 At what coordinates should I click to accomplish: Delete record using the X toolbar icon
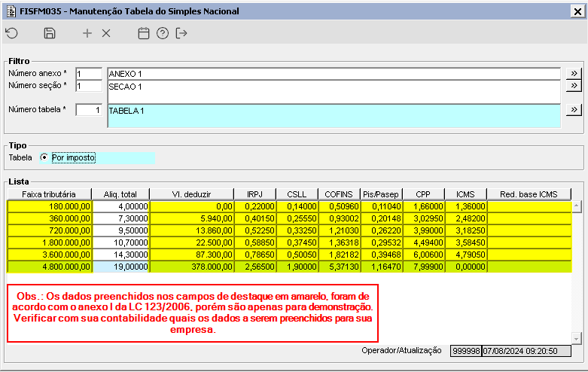[x=106, y=33]
